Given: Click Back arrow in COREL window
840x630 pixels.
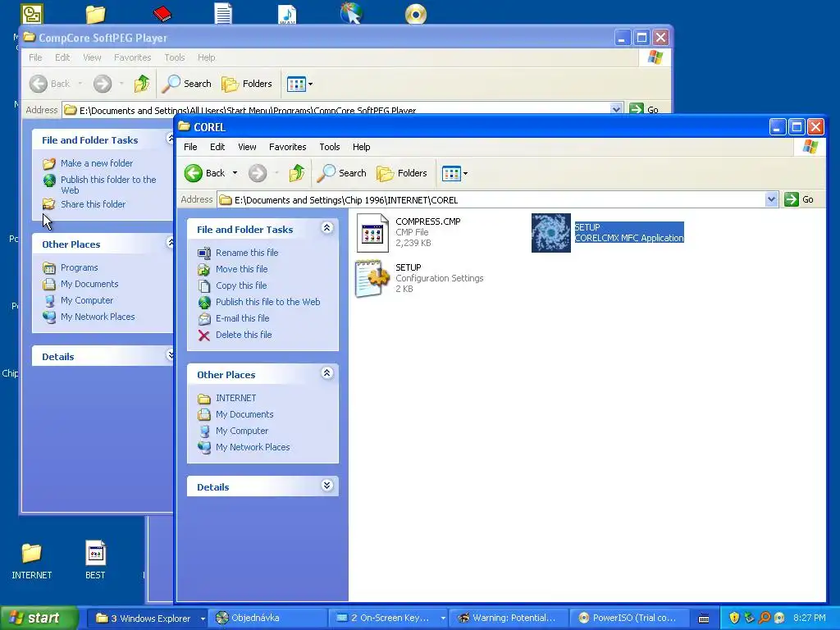Looking at the screenshot, I should click(194, 173).
